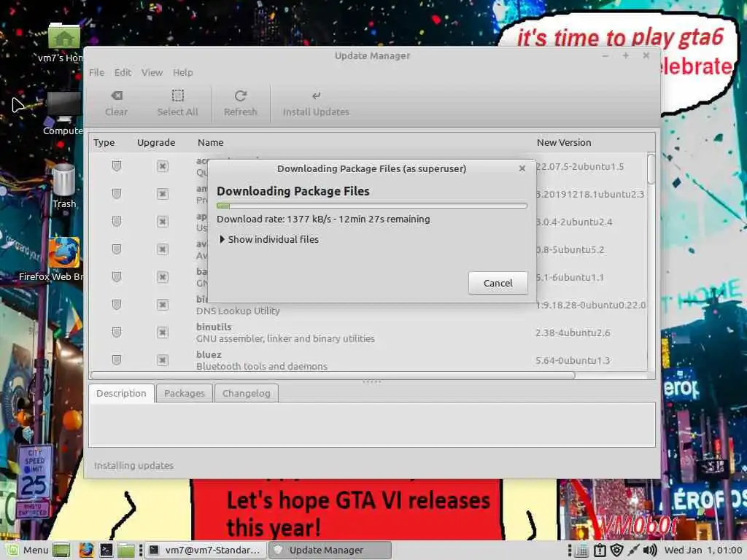The width and height of the screenshot is (747, 560).
Task: Click the volume tray icon
Action: 650,551
